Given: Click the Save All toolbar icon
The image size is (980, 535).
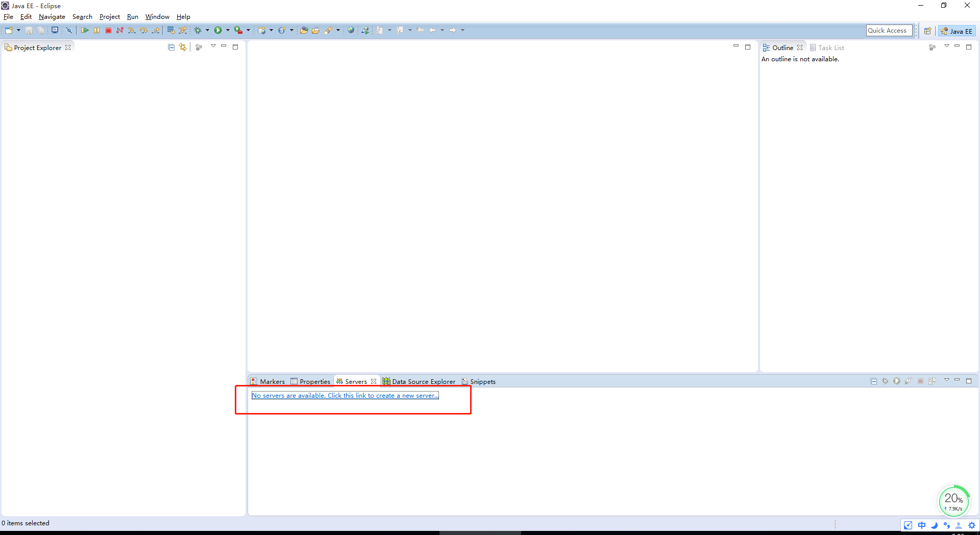Looking at the screenshot, I should pos(40,30).
